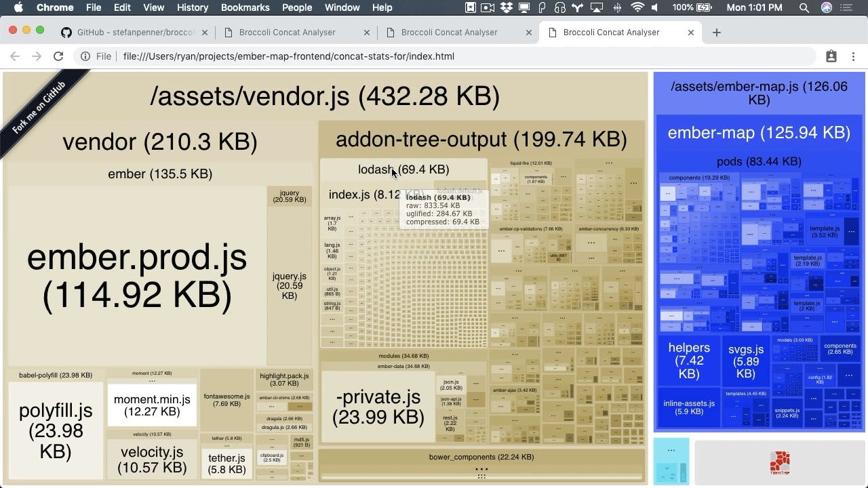Go forward with the browser forward arrow
868x488 pixels.
37,56
